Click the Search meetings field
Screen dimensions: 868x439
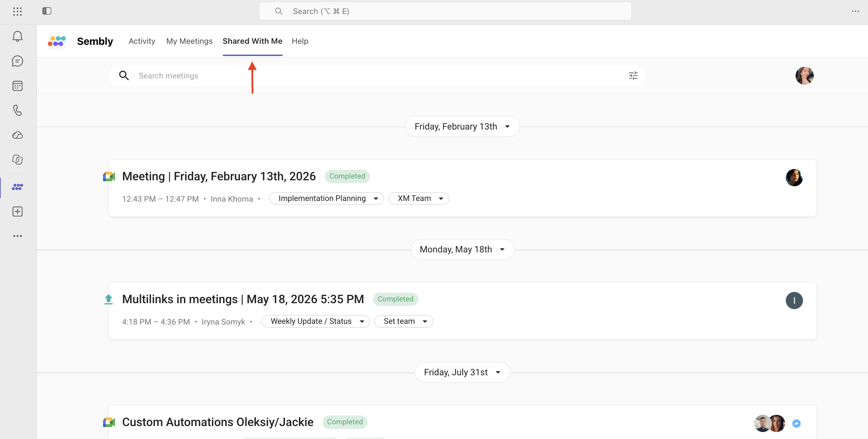pyautogui.click(x=377, y=76)
